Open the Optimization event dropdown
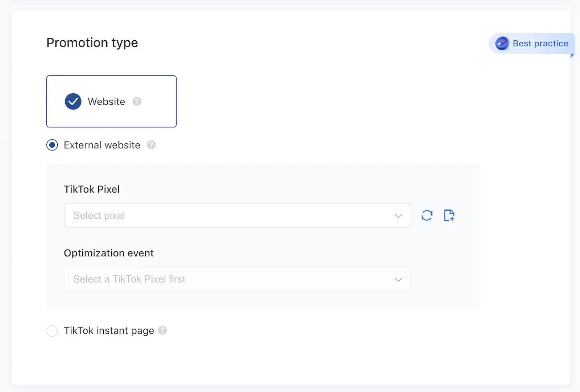This screenshot has width=580, height=392. (237, 279)
